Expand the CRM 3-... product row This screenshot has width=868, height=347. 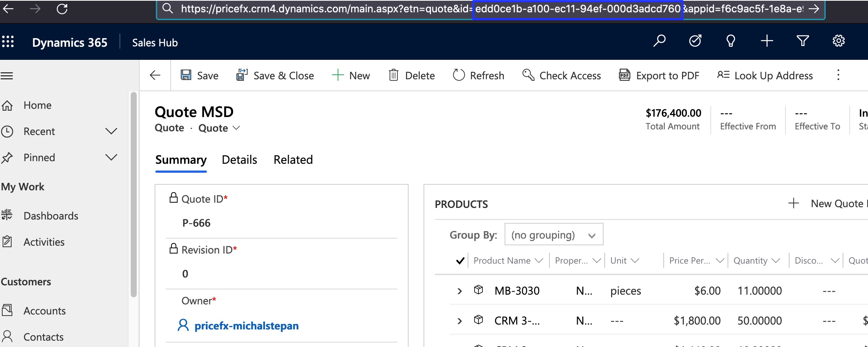(x=460, y=321)
